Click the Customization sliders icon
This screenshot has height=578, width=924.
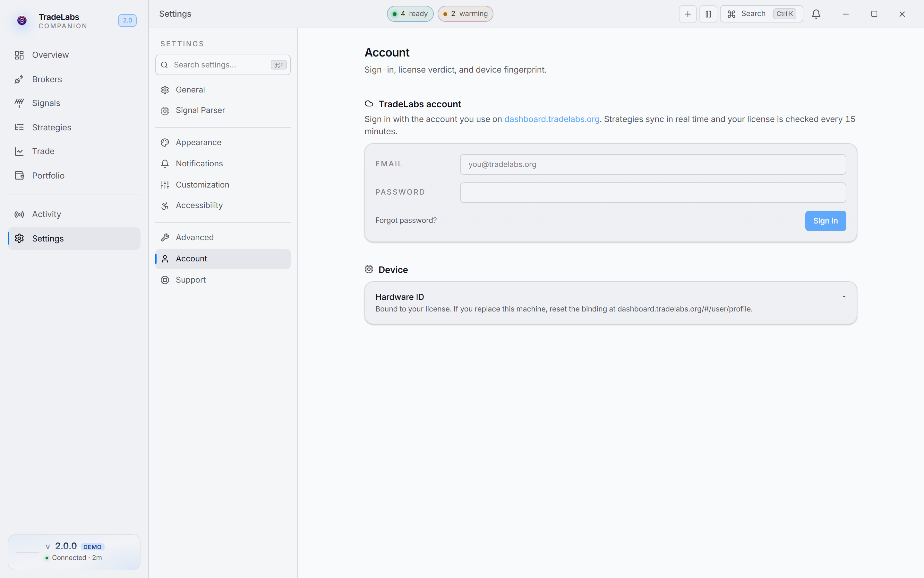[x=165, y=185]
